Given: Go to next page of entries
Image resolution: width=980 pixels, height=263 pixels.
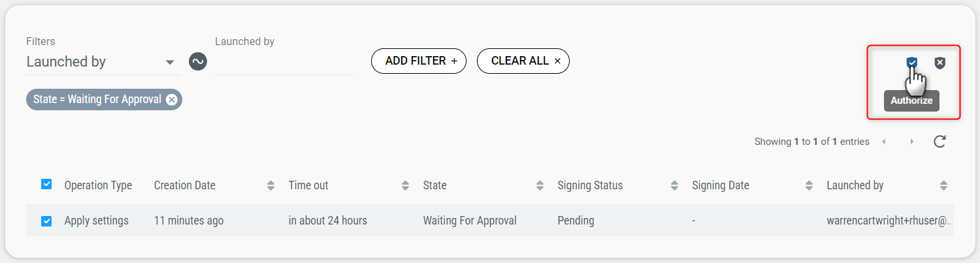Looking at the screenshot, I should click(x=912, y=142).
